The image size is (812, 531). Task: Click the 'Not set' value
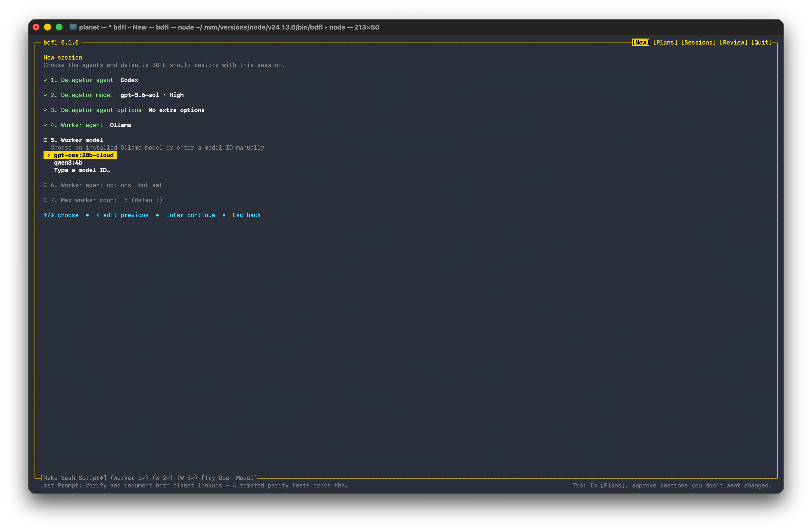[150, 185]
